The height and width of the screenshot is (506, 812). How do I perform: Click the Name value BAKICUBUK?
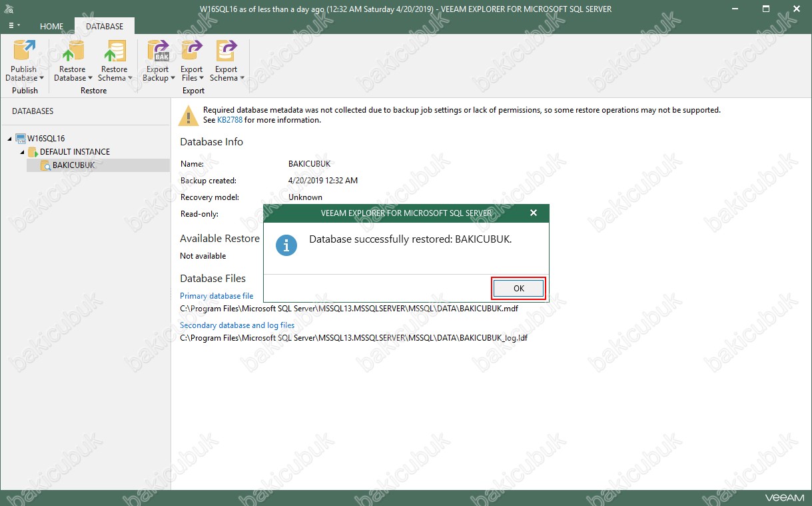tap(309, 164)
